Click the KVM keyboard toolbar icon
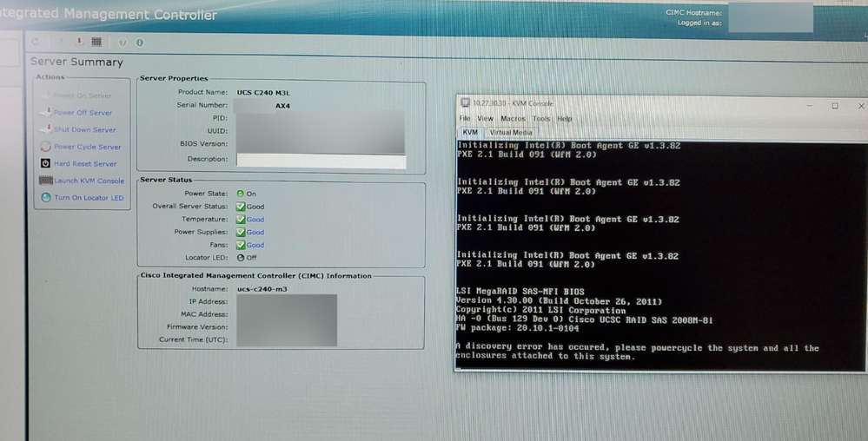The height and width of the screenshot is (441, 868). coord(96,42)
